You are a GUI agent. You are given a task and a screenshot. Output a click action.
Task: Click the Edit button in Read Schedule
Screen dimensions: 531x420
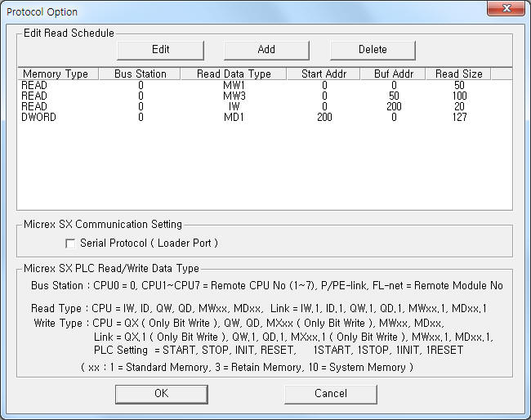[160, 50]
